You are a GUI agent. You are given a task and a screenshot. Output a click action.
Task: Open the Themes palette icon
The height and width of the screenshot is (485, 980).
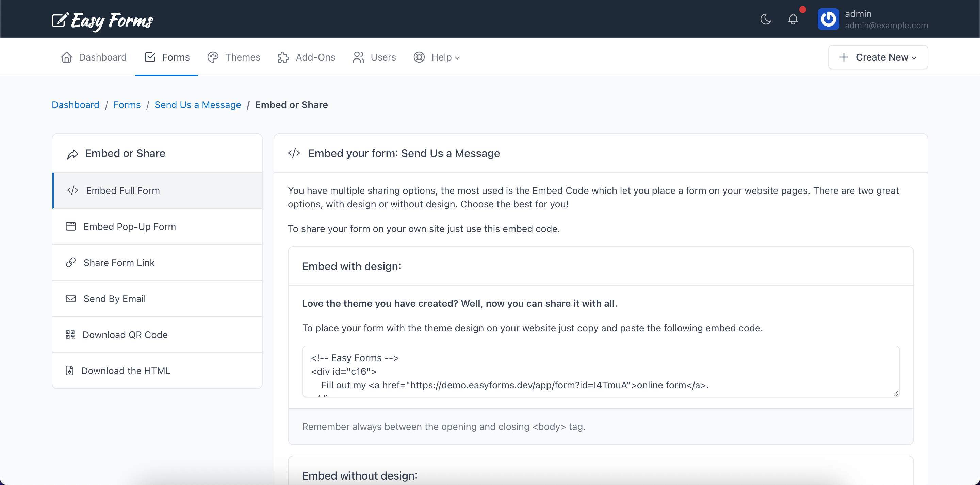coord(213,57)
